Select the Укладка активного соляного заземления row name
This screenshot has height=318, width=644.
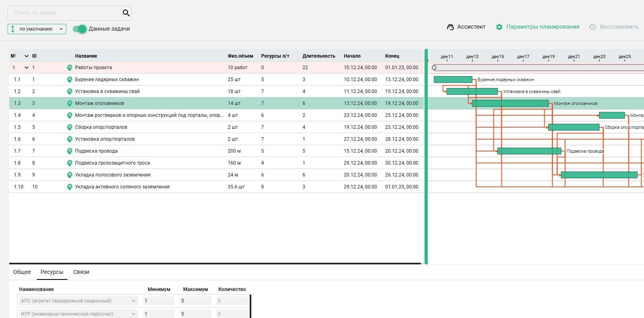pyautogui.click(x=122, y=187)
